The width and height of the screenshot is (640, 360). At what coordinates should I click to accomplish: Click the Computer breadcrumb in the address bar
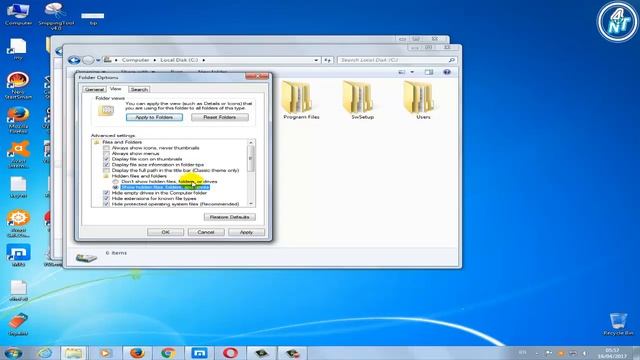pyautogui.click(x=136, y=60)
